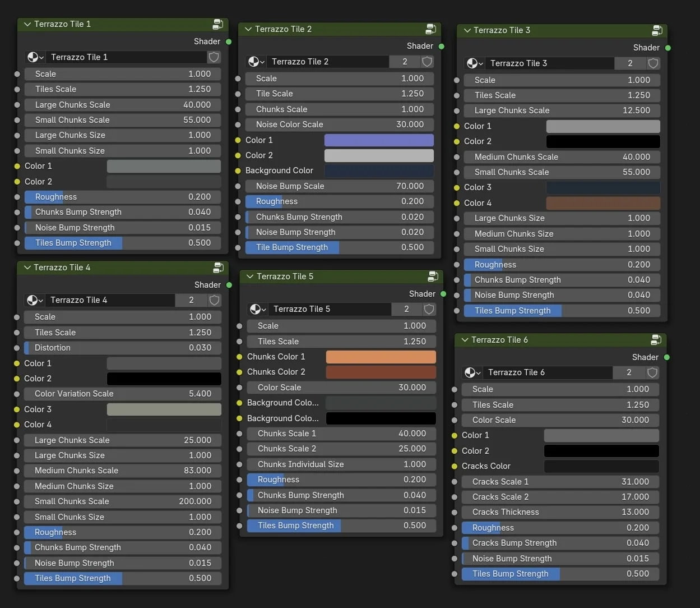Collapse the Terrazzo Tile 6 node

point(465,339)
